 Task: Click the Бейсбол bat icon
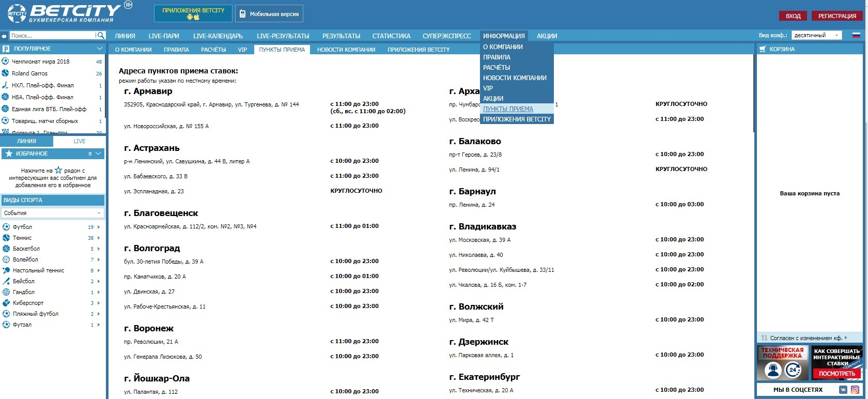point(6,281)
